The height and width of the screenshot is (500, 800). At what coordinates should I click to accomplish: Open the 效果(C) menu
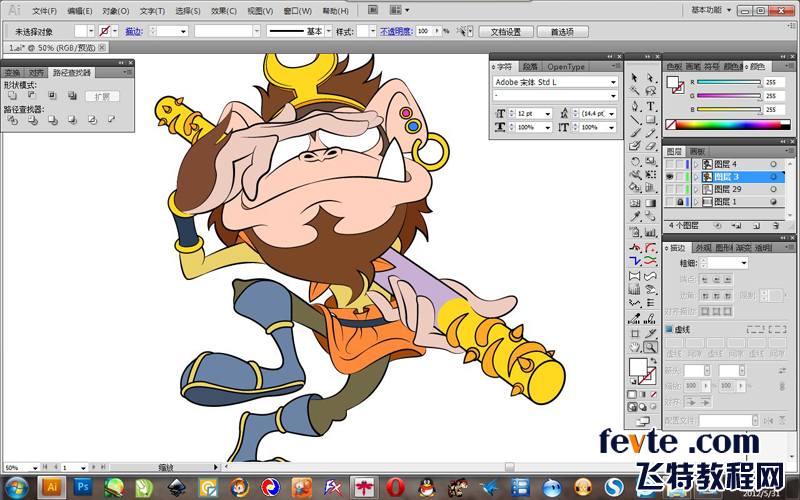223,11
